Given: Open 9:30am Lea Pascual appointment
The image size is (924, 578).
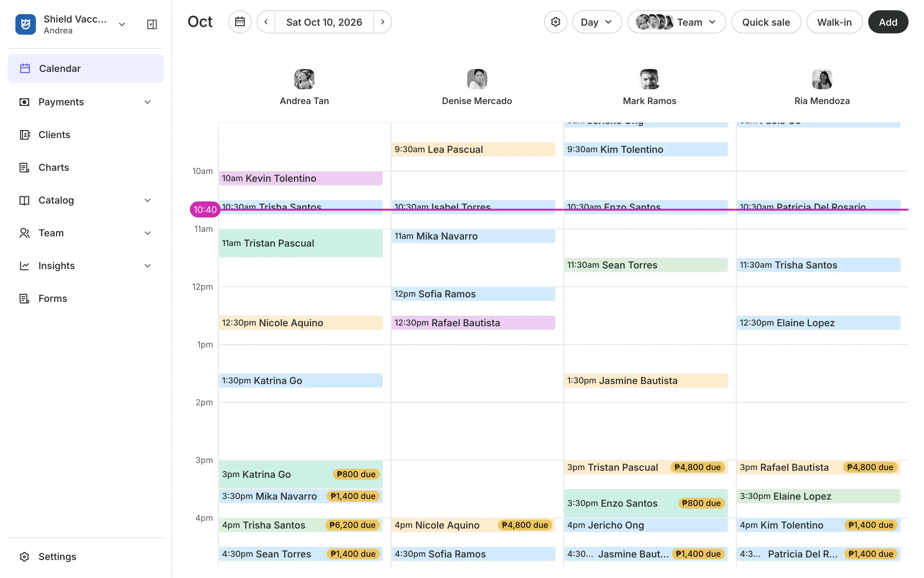Looking at the screenshot, I should click(474, 149).
